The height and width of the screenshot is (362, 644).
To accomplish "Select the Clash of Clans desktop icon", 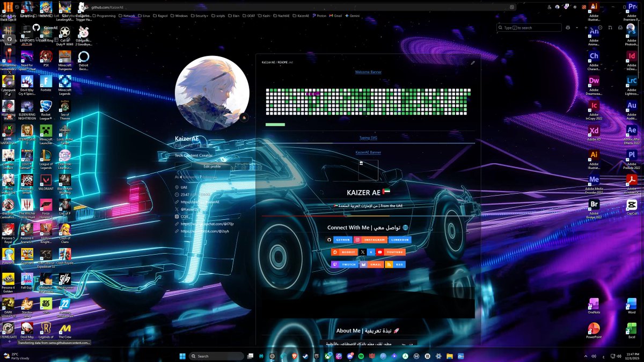I will tap(65, 233).
